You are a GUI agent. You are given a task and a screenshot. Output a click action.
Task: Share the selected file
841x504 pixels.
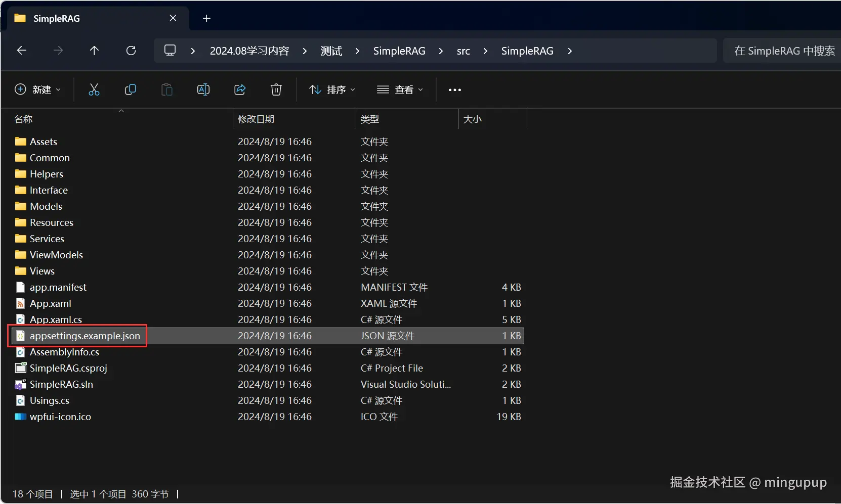(240, 89)
